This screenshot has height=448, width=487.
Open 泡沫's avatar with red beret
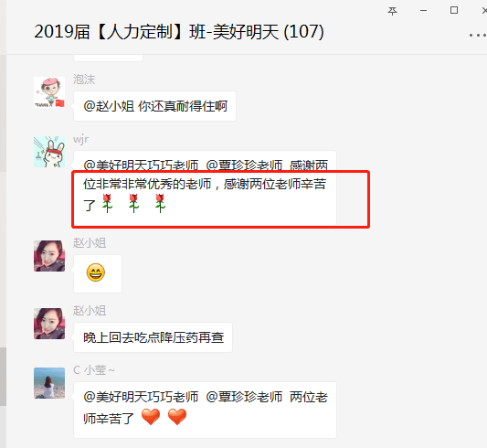49,92
